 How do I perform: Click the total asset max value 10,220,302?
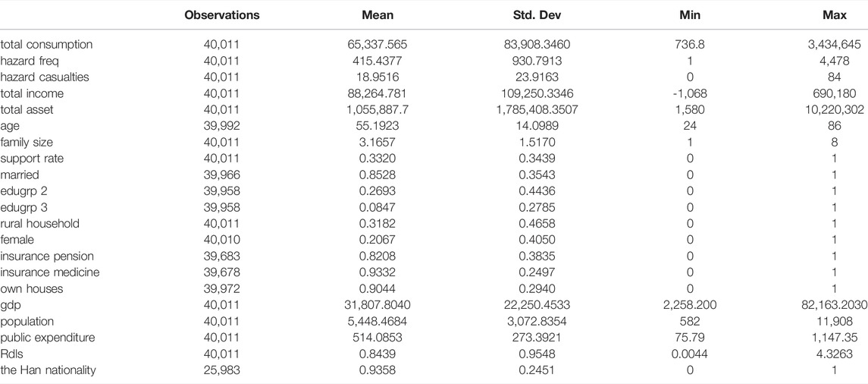(x=834, y=110)
